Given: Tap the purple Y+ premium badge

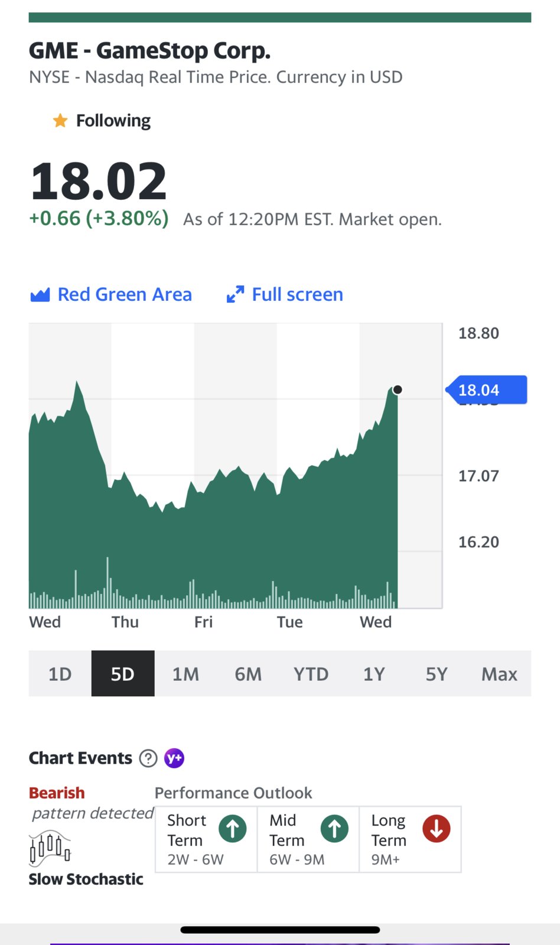Looking at the screenshot, I should tap(174, 758).
